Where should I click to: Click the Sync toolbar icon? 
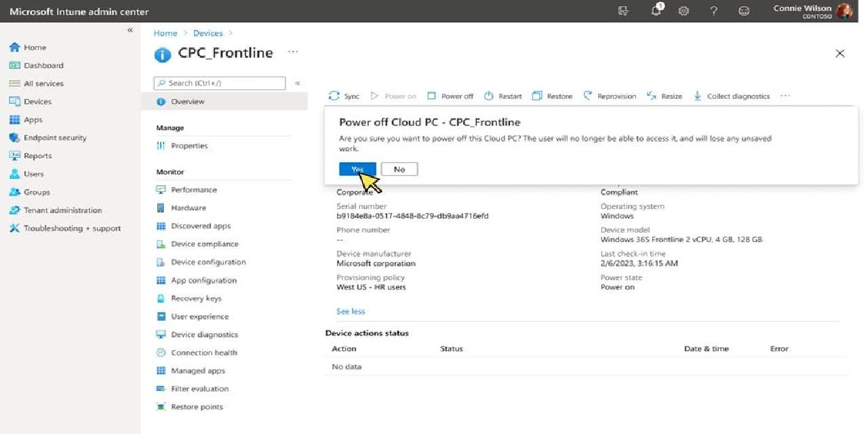tap(334, 96)
